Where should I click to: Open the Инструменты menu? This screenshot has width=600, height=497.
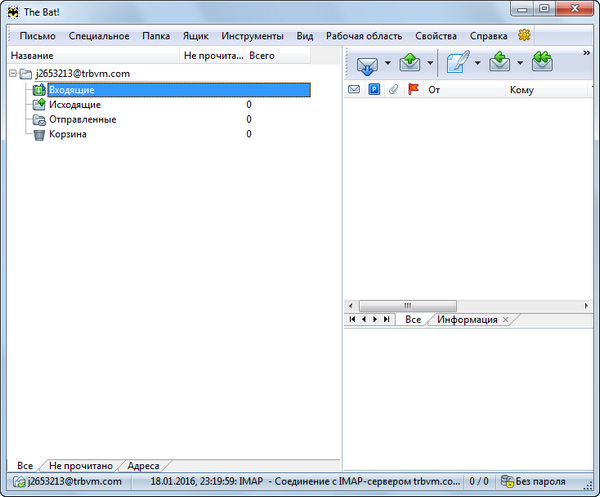pyautogui.click(x=252, y=36)
